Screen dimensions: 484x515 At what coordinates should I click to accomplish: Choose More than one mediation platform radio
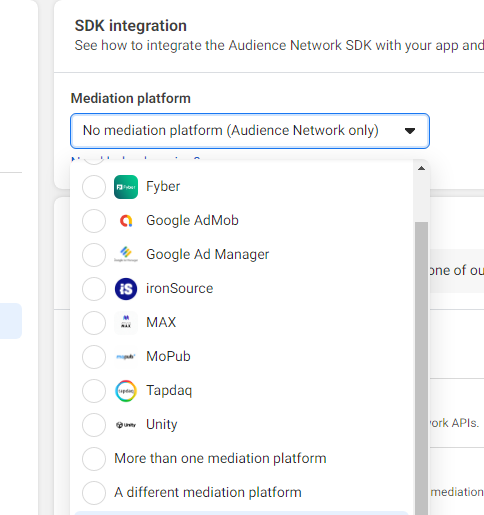pyautogui.click(x=94, y=459)
